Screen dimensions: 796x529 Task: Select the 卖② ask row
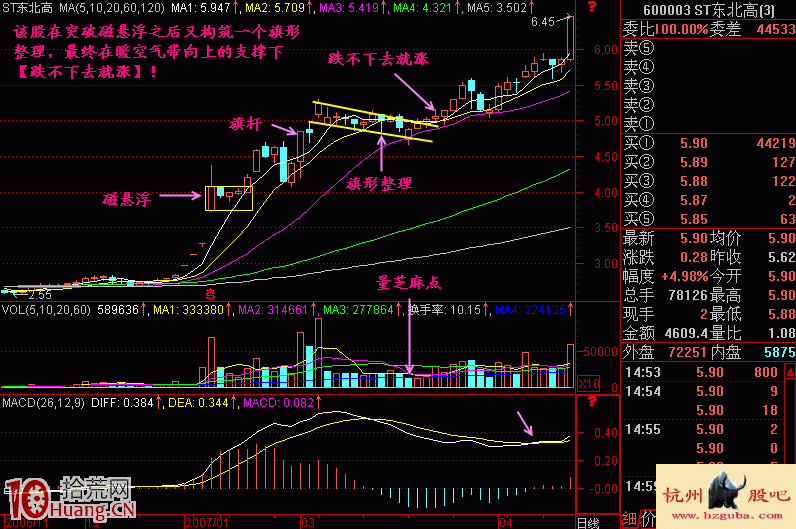pyautogui.click(x=708, y=105)
